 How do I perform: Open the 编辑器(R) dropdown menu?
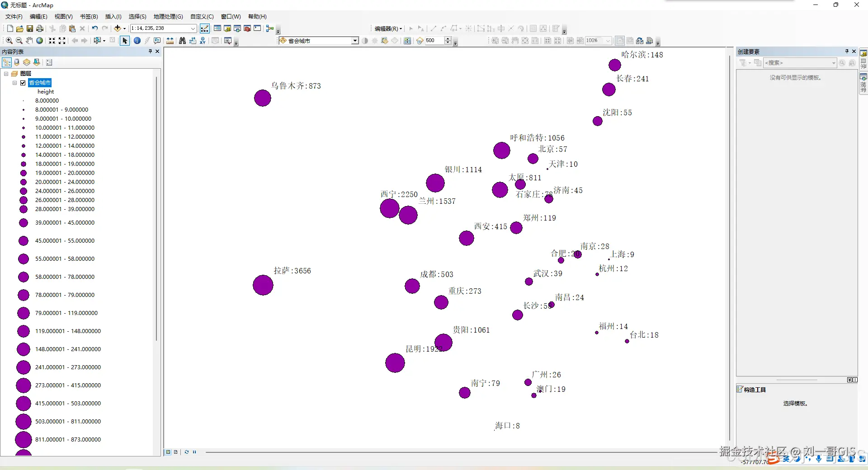pos(388,28)
